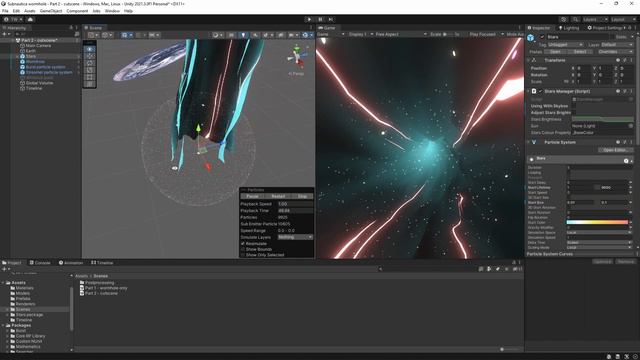Toggle the Adjust Stars Brightness checkbox
This screenshot has width=640, height=360.
[574, 112]
